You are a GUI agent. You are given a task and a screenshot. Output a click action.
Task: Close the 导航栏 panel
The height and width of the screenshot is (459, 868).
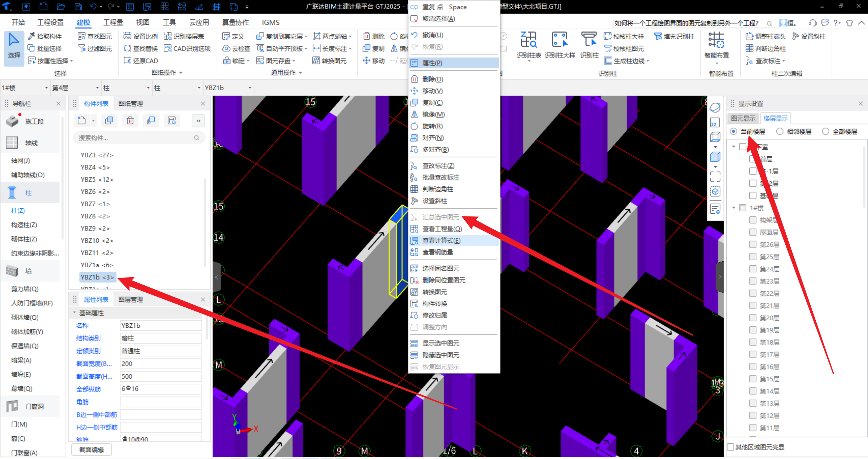point(58,103)
